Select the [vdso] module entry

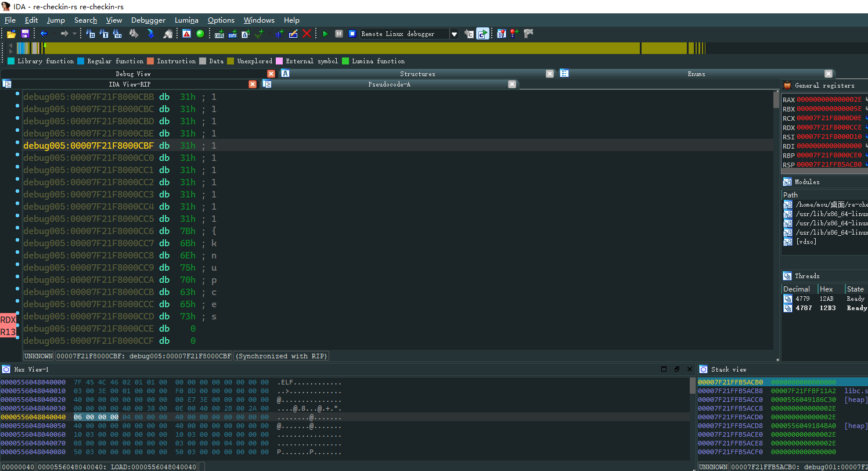click(805, 242)
